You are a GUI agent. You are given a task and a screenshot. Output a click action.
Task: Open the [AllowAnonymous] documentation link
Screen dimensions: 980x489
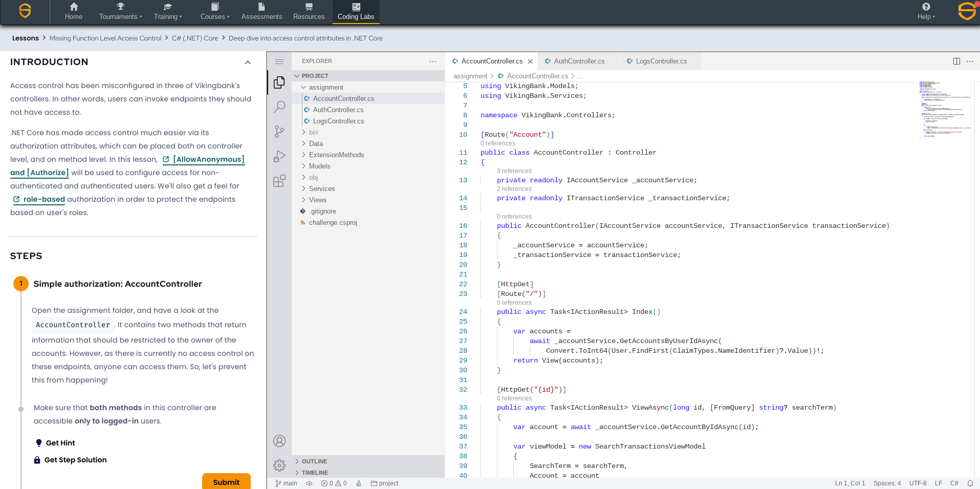click(x=208, y=159)
